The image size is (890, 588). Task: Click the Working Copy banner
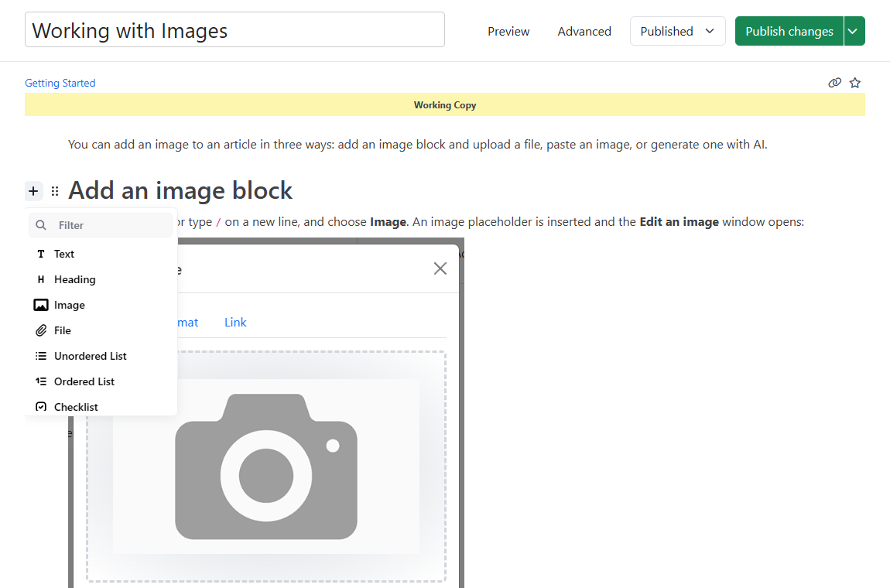coord(445,105)
